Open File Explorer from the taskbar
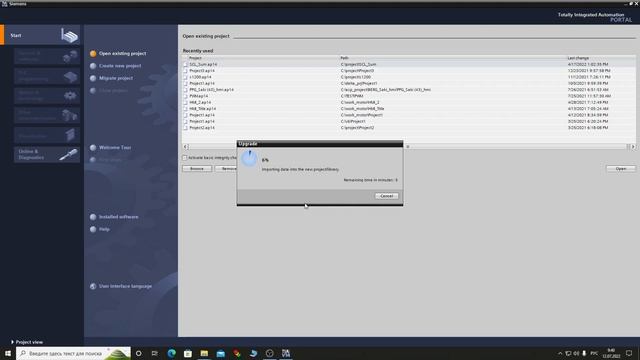 pos(204,353)
